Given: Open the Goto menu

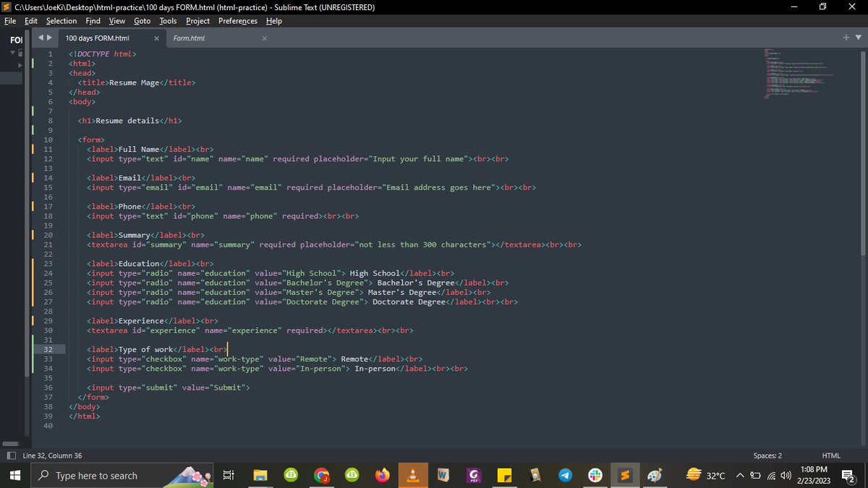Looking at the screenshot, I should point(142,20).
